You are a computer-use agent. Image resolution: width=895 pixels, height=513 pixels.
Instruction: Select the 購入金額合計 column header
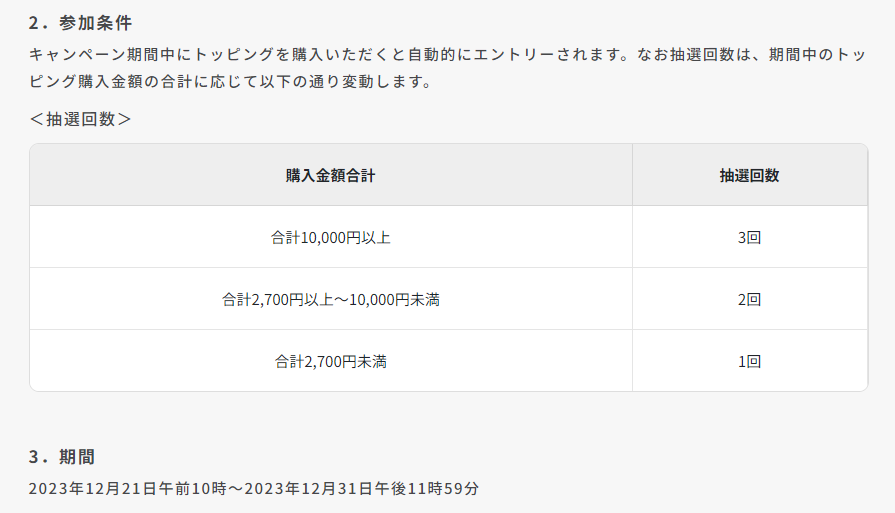point(331,175)
